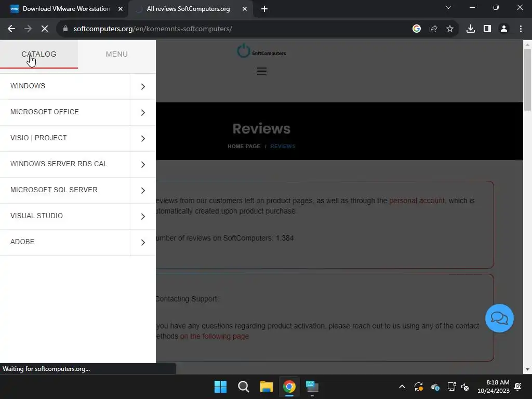Screen dimensions: 532x399
Task: Expand WINDOWS submenu chevron
Action: (x=143, y=87)
